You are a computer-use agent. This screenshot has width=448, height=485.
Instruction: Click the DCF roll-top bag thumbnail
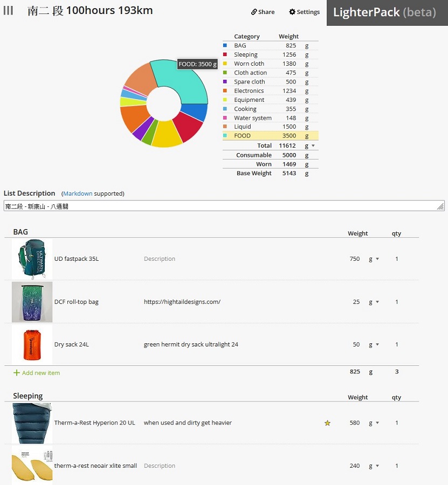32,302
